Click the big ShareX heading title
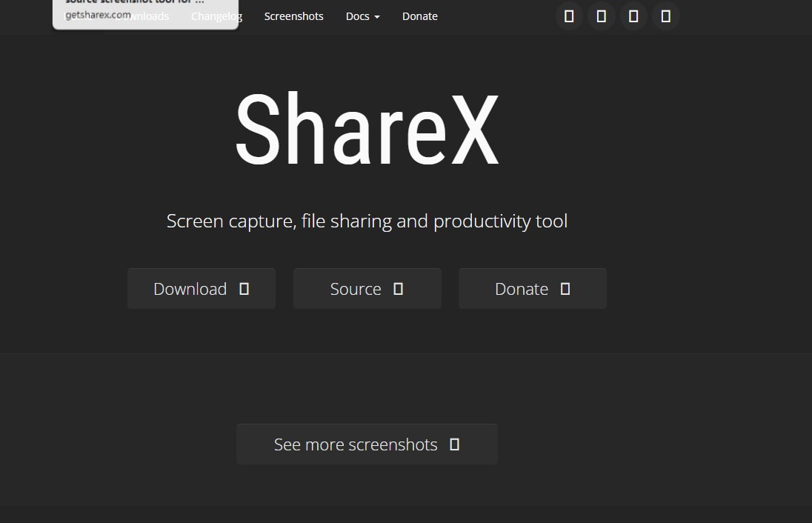Screen dimensions: 812x523 point(367,130)
